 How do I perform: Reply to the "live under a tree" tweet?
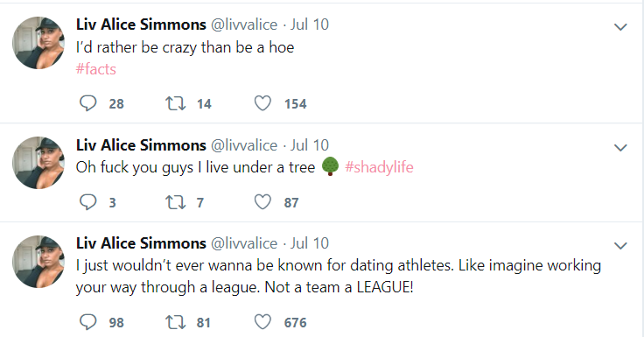click(x=87, y=202)
